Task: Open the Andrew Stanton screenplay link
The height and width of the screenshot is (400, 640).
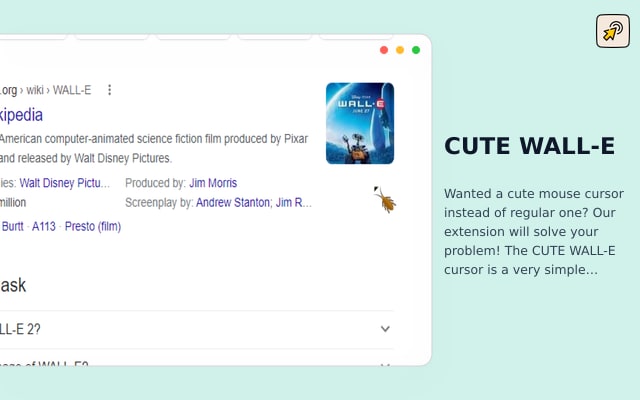Action: point(233,202)
